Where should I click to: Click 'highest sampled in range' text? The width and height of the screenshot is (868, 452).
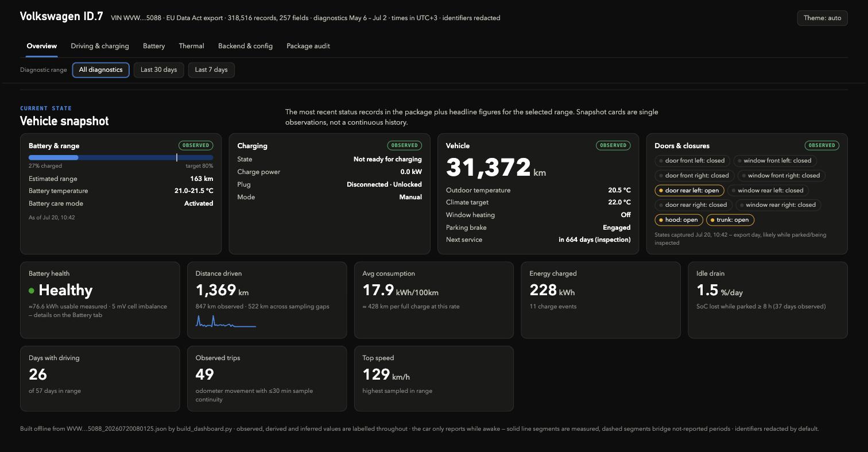pyautogui.click(x=397, y=391)
